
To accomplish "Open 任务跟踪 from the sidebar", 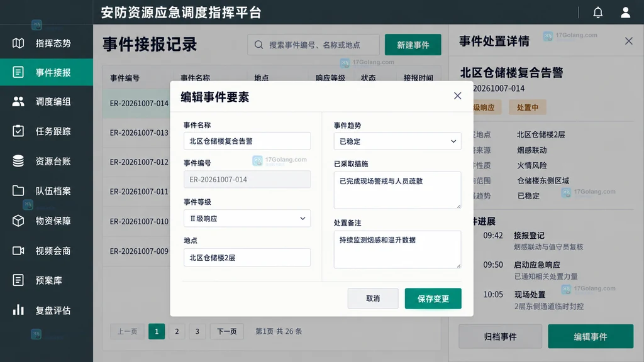I will [47, 131].
